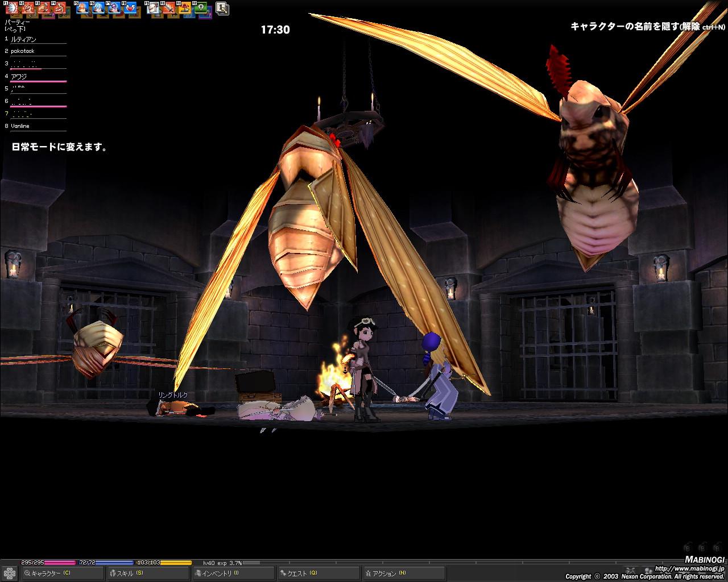Click the lv40 exp 3.7% readout
The width and height of the screenshot is (728, 582).
pos(222,563)
